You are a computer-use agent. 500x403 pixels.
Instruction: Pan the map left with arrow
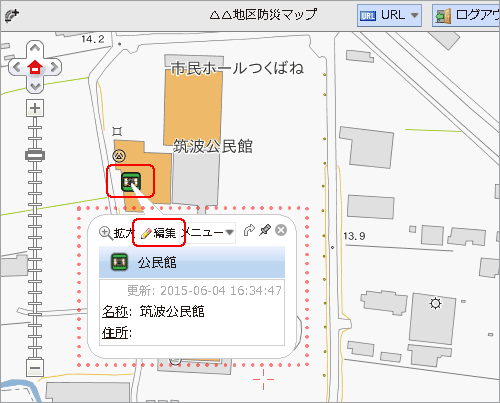(16, 67)
